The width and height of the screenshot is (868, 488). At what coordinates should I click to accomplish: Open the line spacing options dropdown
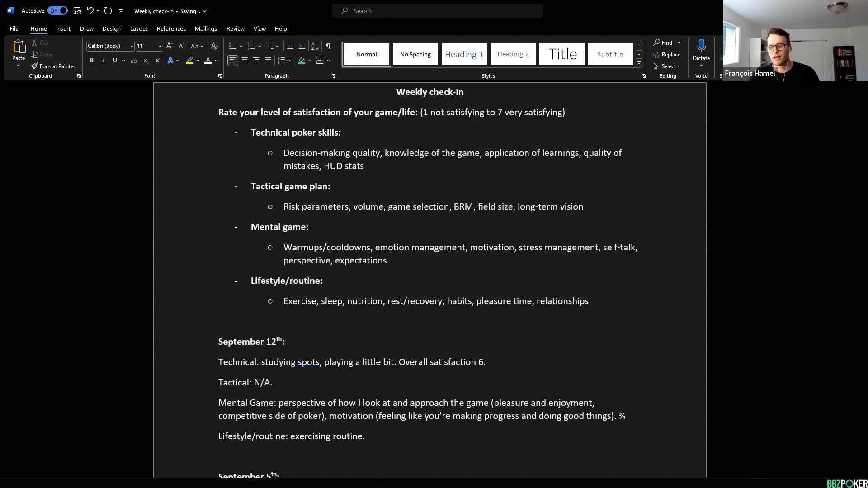(288, 60)
